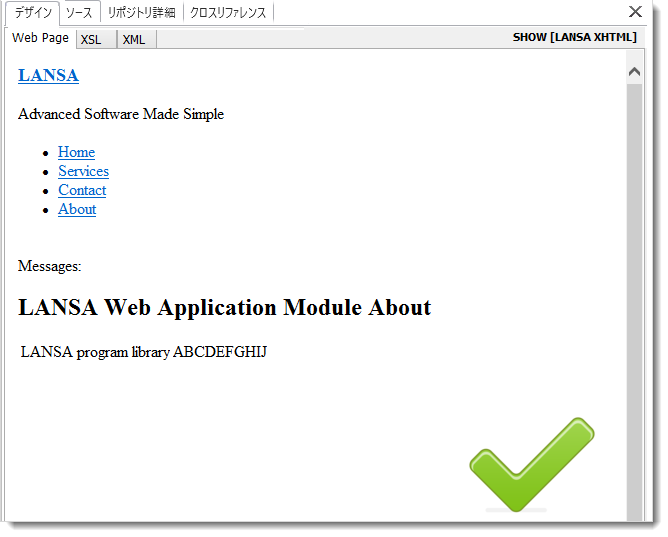Click SHOW [LANSA XHTML] label
The height and width of the screenshot is (537, 668).
[574, 37]
